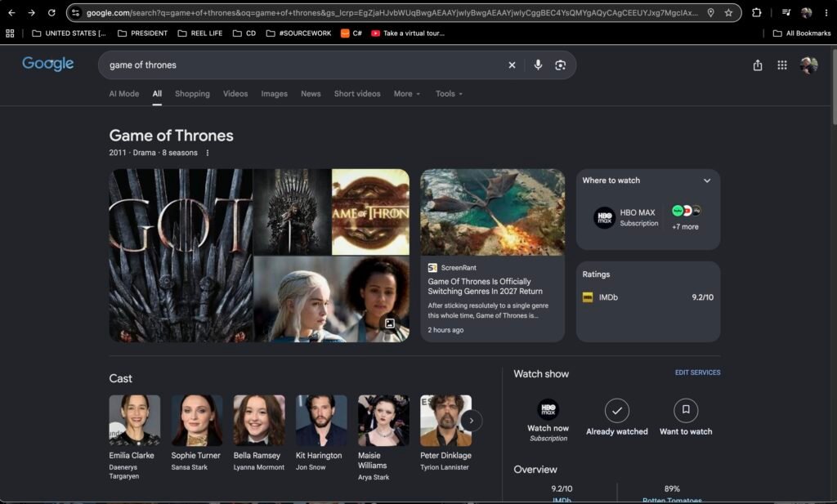Expand the Where to watch panel
Viewport: 837px width, 504px height.
(707, 181)
